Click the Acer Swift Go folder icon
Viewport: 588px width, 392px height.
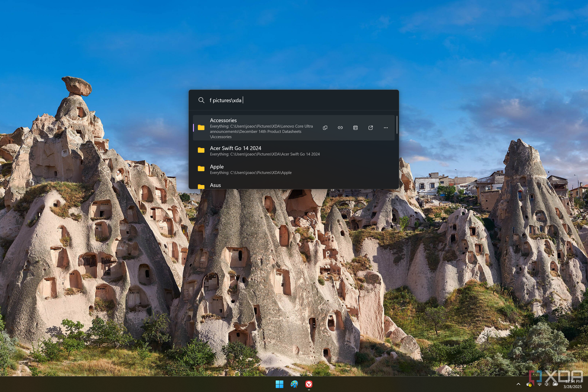pyautogui.click(x=201, y=150)
